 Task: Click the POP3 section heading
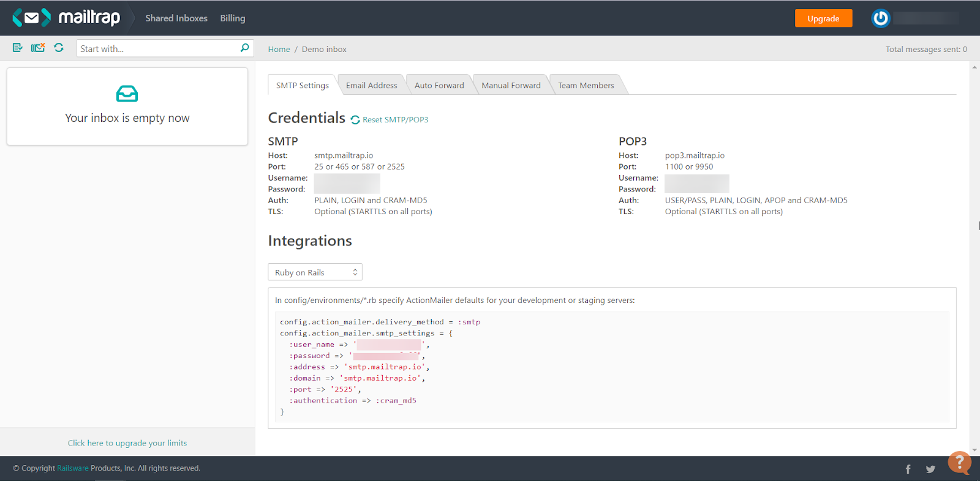click(x=633, y=141)
